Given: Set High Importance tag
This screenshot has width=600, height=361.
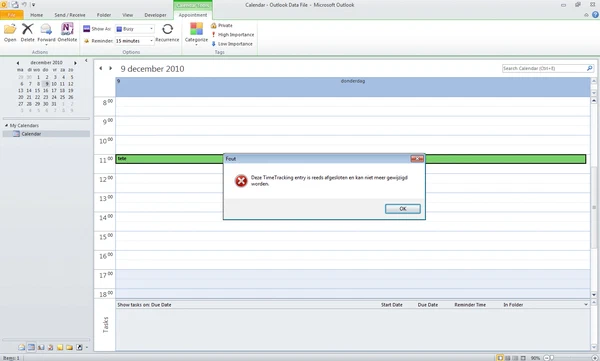Looking at the screenshot, I should tap(233, 34).
